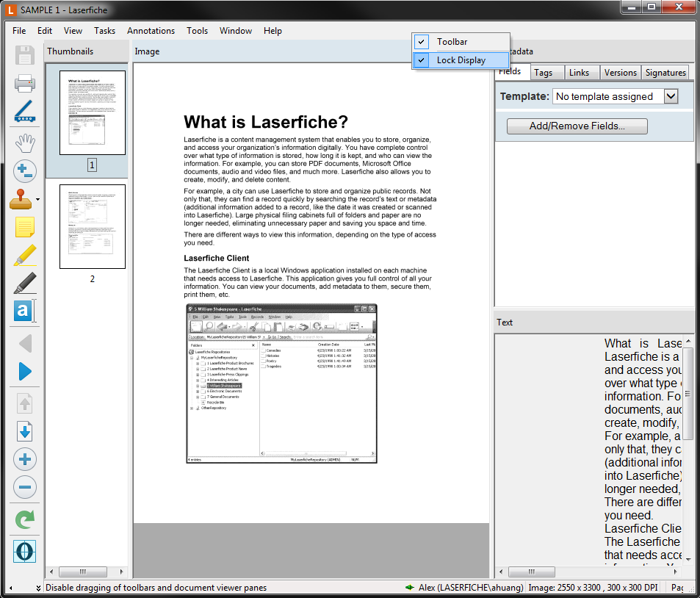Go to next page with blue arrow
The image size is (700, 598).
coord(25,372)
